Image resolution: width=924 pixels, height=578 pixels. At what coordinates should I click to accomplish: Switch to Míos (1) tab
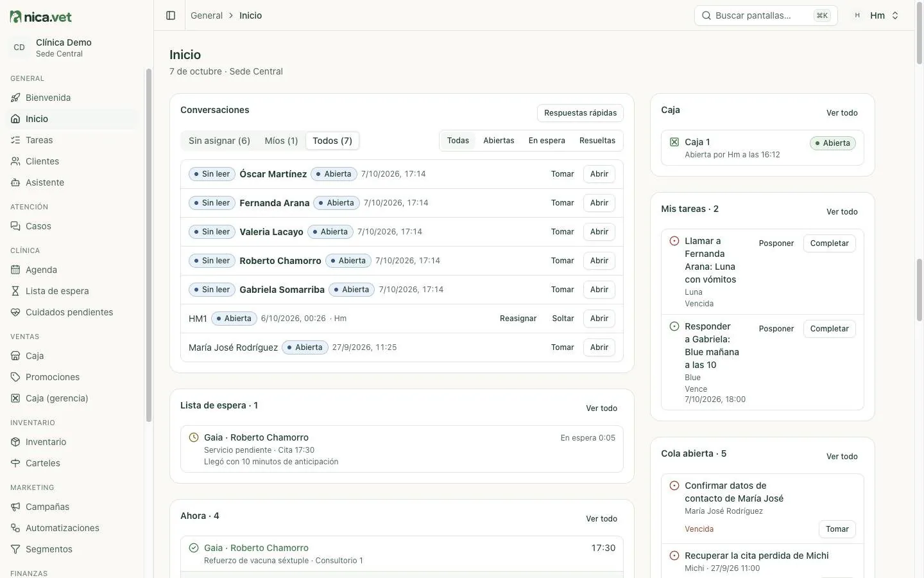point(281,141)
